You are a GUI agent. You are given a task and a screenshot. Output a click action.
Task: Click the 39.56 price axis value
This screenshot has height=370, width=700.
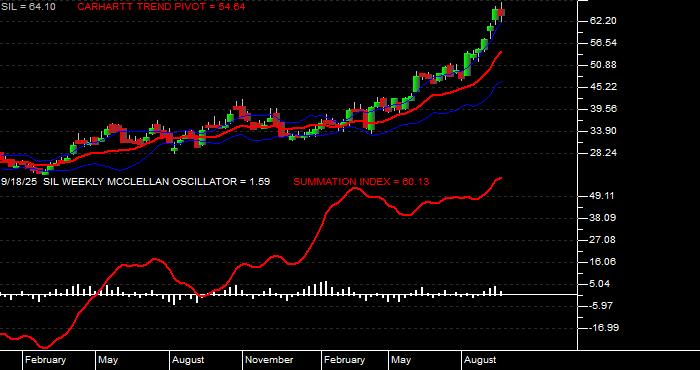click(x=602, y=109)
